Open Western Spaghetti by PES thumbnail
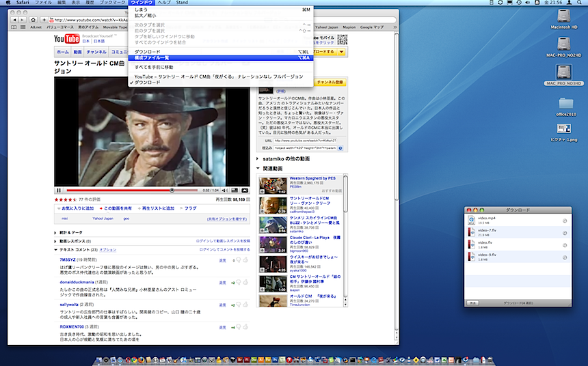 (273, 186)
